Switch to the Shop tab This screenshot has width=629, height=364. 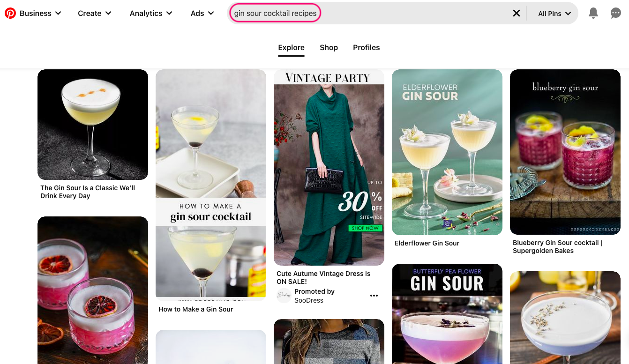pyautogui.click(x=329, y=47)
